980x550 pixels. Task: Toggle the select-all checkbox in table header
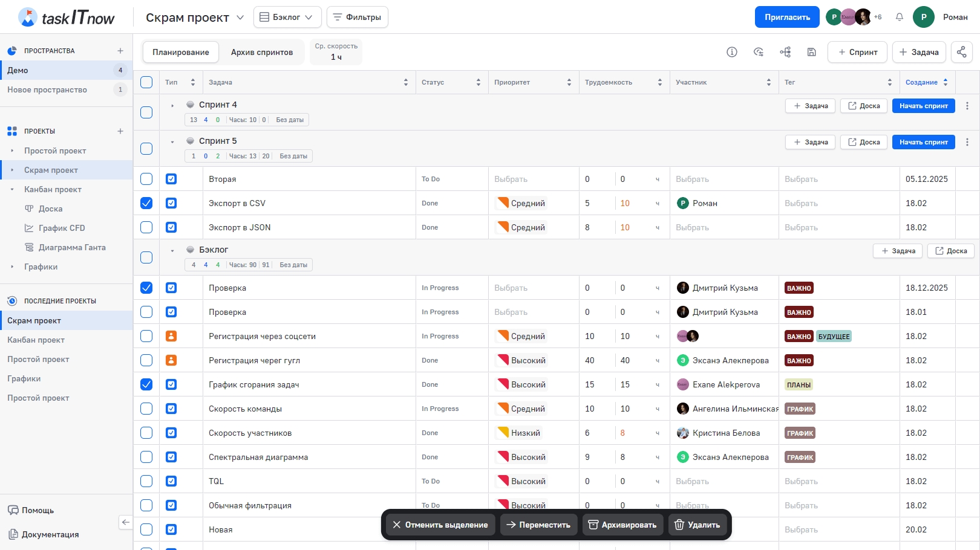(146, 82)
